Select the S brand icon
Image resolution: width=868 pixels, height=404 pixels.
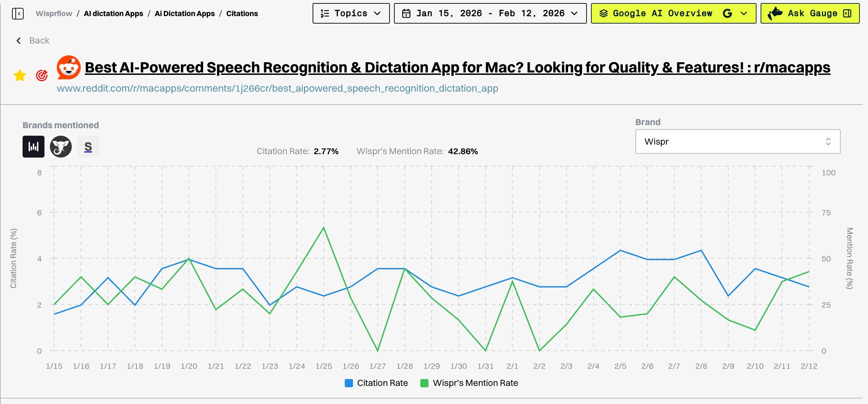(x=88, y=147)
